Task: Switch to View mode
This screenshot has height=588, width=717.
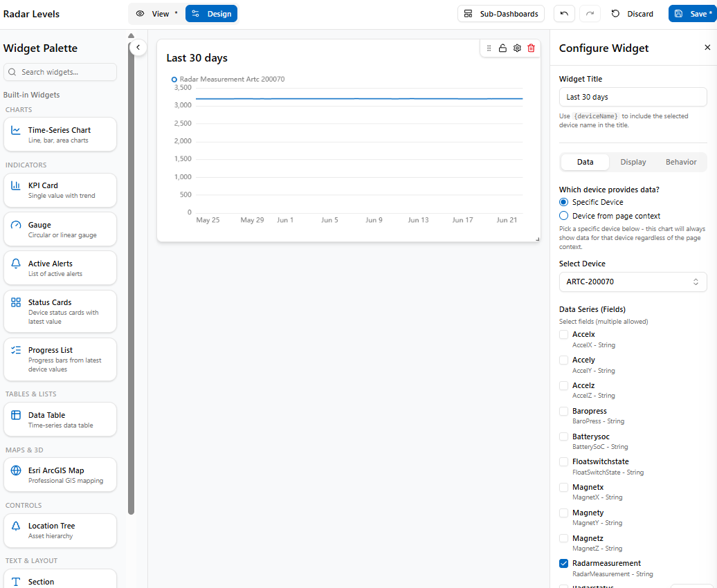Action: coord(157,14)
